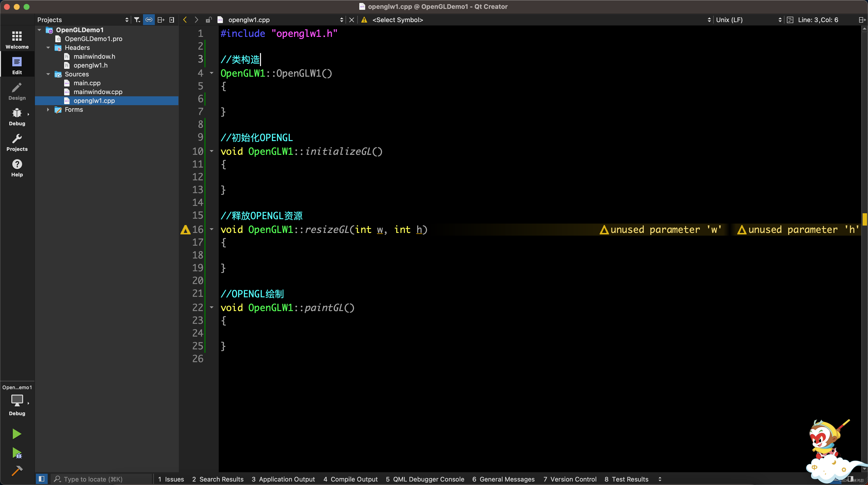
Task: Toggle synchronize with editor link button
Action: tap(149, 20)
